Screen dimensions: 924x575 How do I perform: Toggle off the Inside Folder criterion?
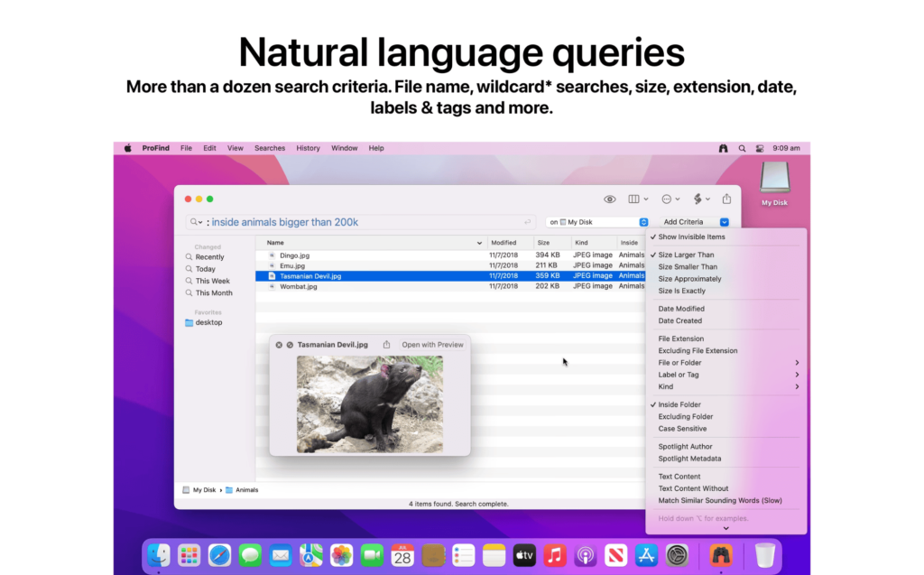[679, 404]
